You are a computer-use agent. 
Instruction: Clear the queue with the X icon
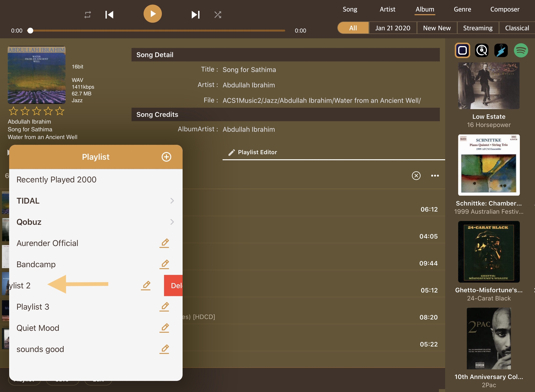[x=416, y=176]
